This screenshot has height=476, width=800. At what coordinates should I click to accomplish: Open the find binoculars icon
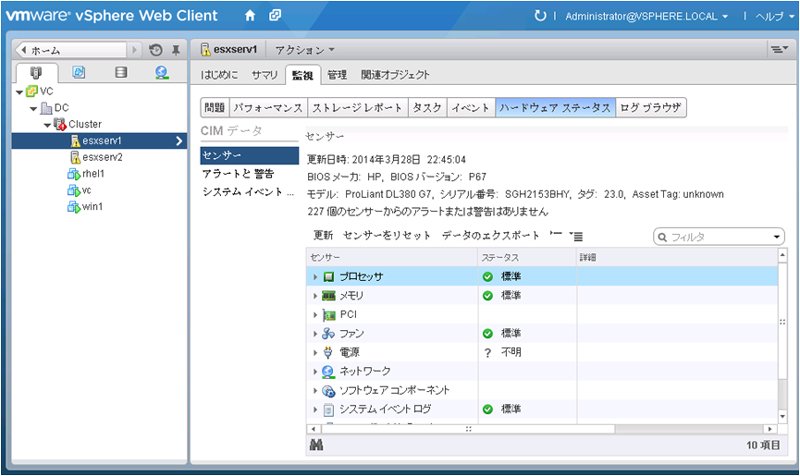coord(316,445)
